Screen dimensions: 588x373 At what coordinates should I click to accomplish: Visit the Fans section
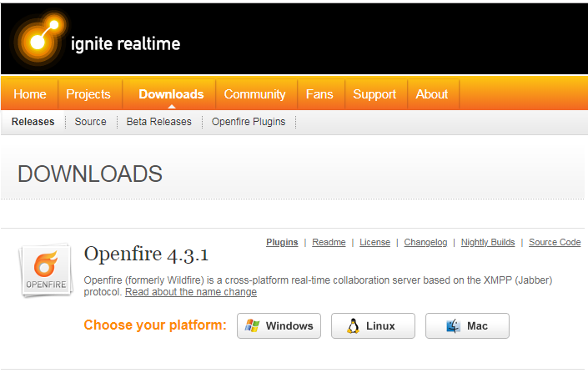click(319, 94)
